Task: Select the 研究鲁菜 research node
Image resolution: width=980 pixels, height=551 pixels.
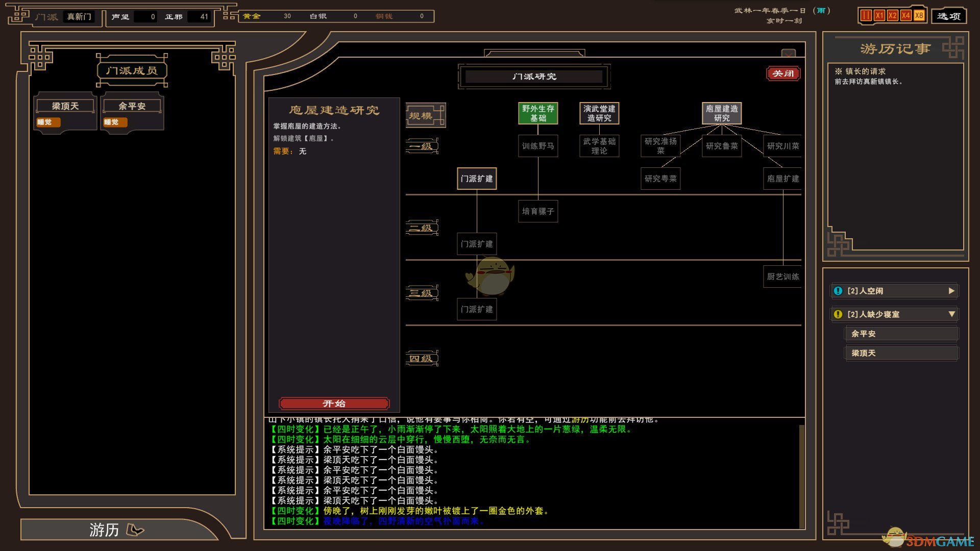Action: click(722, 146)
